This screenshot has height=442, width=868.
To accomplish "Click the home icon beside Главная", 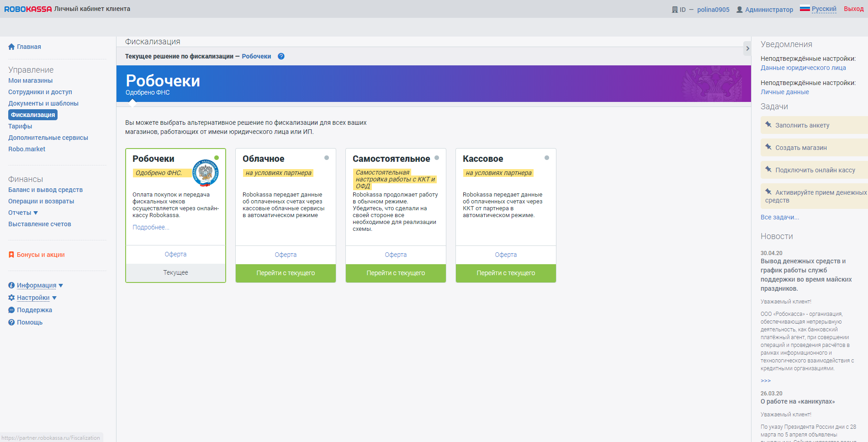I will point(11,47).
